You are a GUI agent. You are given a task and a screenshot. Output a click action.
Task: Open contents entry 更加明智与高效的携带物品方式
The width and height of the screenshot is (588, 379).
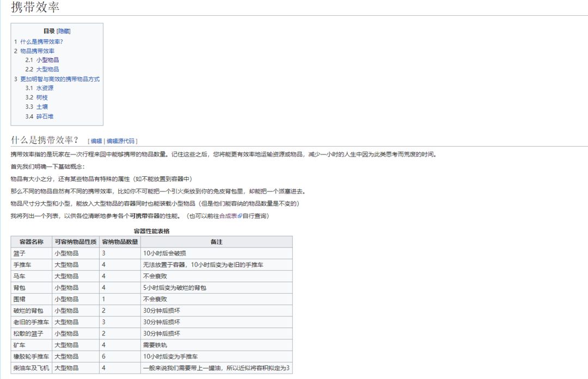point(60,79)
